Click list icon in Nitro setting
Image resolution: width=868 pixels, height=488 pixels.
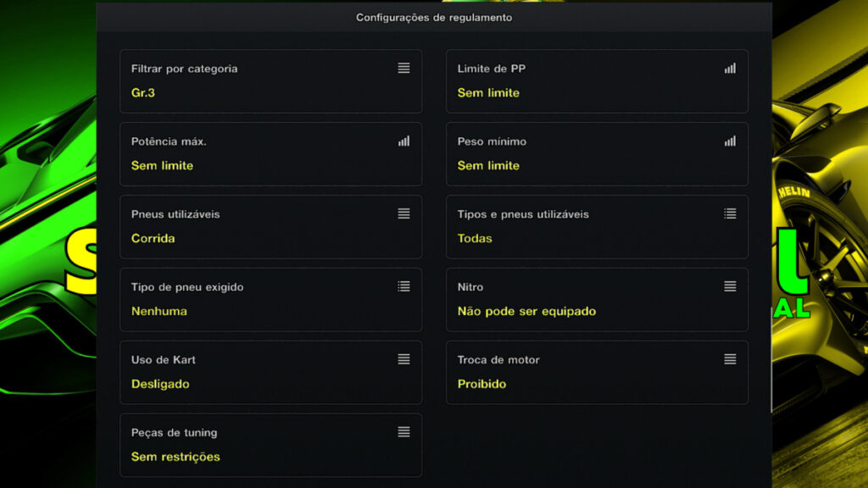[730, 286]
